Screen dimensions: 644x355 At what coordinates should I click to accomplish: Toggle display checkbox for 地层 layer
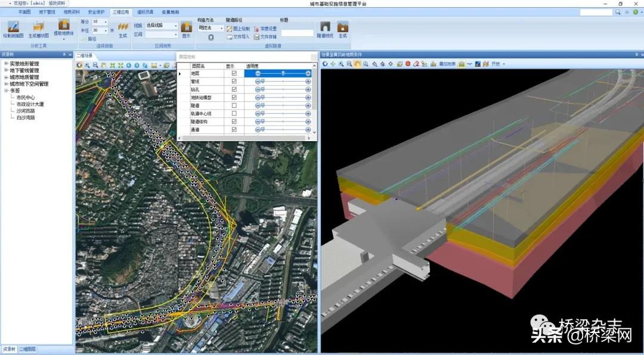tap(234, 73)
